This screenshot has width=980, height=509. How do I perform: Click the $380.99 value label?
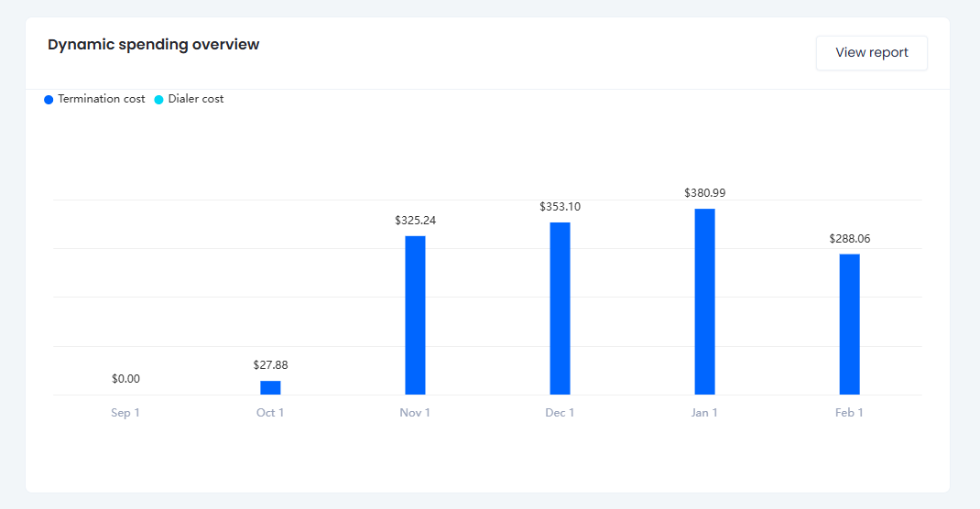(x=705, y=193)
